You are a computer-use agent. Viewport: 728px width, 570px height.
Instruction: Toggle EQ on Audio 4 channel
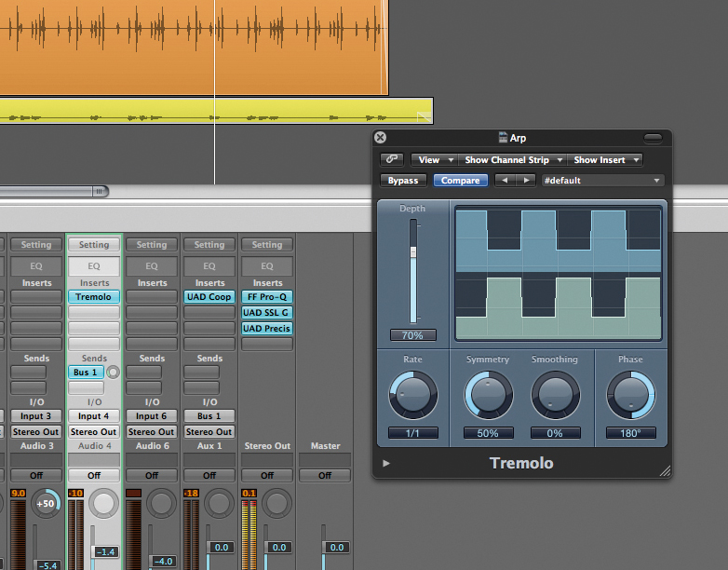[x=94, y=266]
